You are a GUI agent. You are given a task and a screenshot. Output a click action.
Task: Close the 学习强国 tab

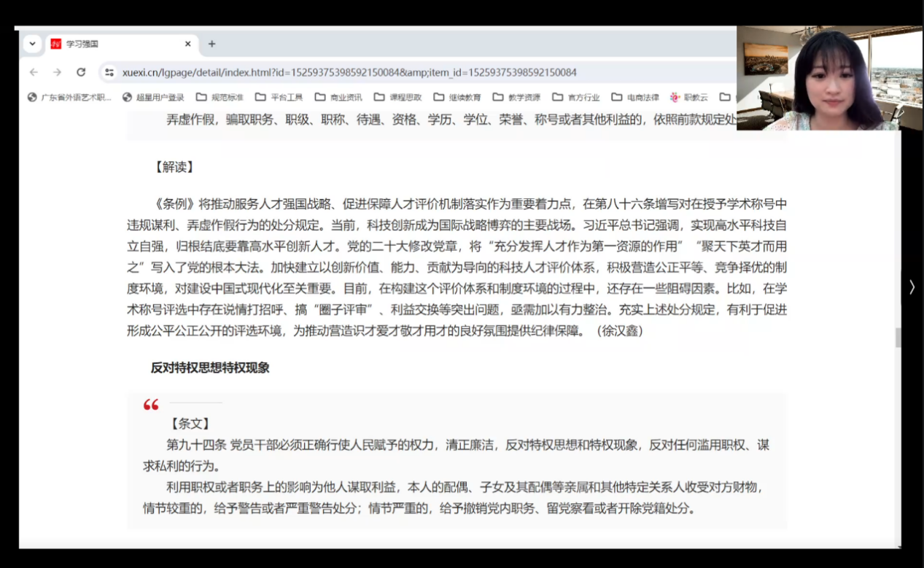tap(187, 44)
